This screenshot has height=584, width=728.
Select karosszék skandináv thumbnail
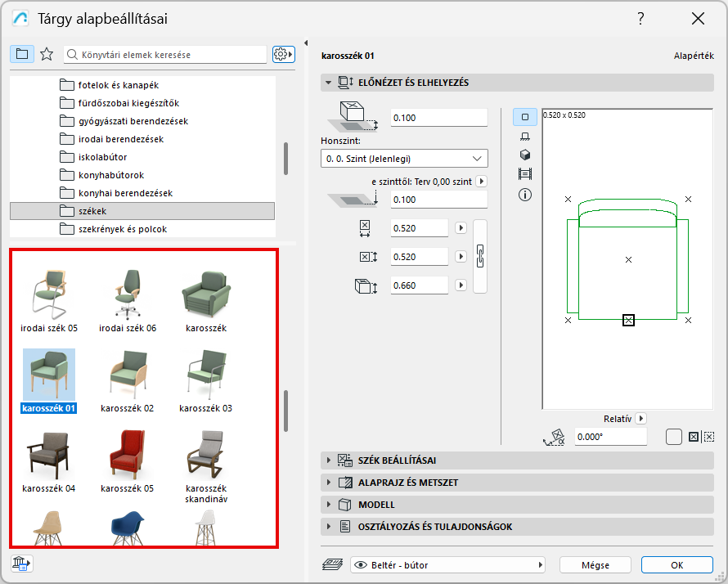206,455
